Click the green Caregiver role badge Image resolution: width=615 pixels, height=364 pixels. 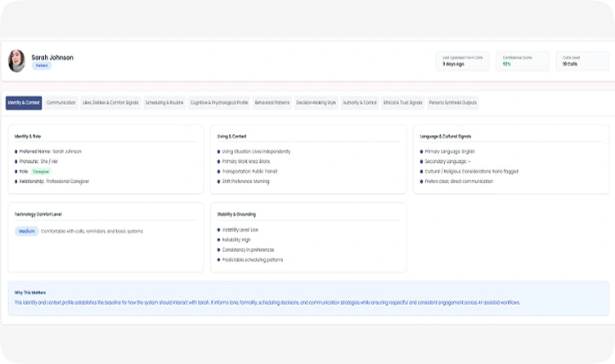pos(41,172)
